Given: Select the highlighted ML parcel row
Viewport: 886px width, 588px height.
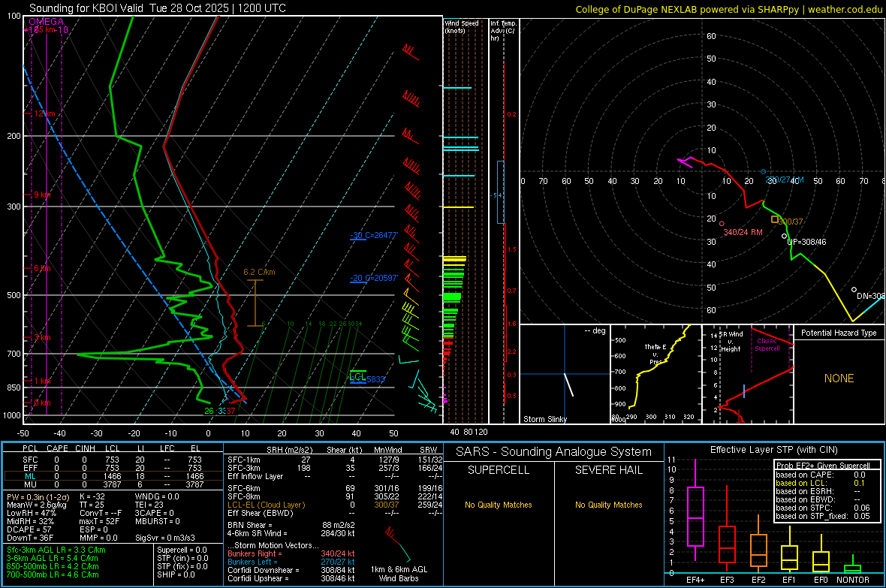Looking at the screenshot, I should [112, 476].
